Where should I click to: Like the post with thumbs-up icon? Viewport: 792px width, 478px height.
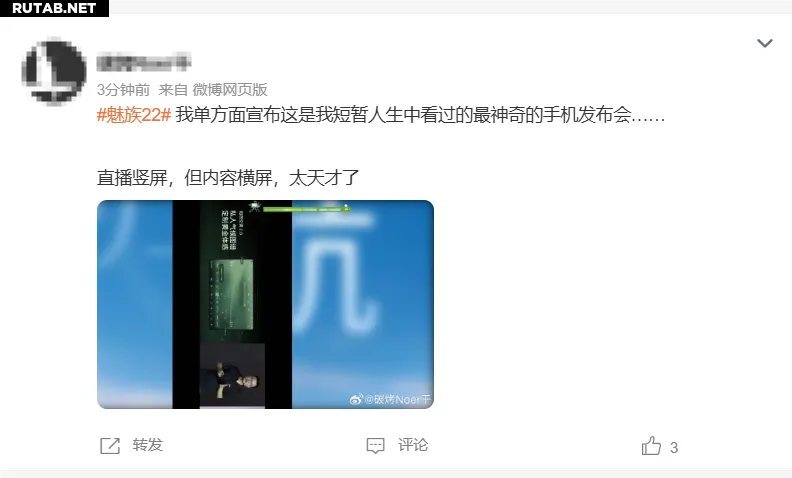pyautogui.click(x=651, y=446)
